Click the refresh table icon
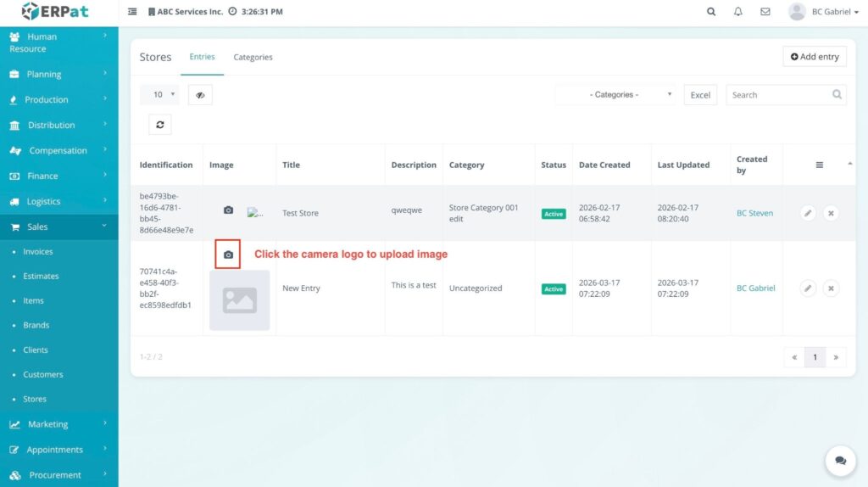 159,125
